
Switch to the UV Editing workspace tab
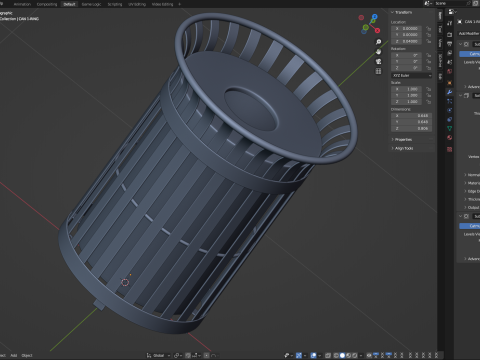click(137, 4)
